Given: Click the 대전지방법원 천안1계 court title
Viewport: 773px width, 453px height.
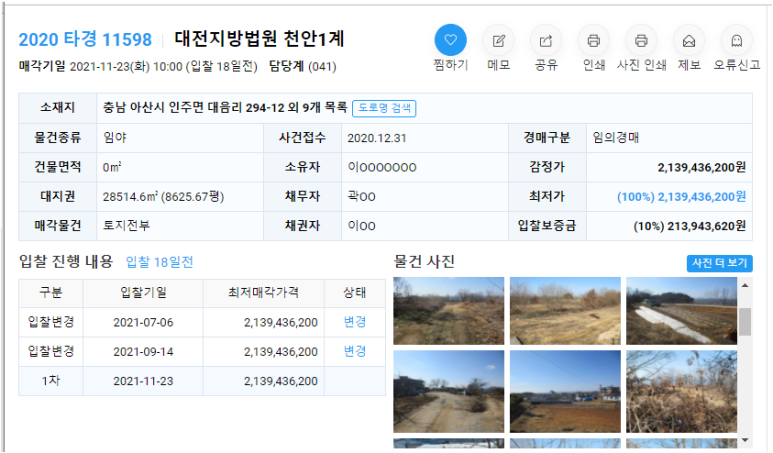Looking at the screenshot, I should click(x=259, y=39).
